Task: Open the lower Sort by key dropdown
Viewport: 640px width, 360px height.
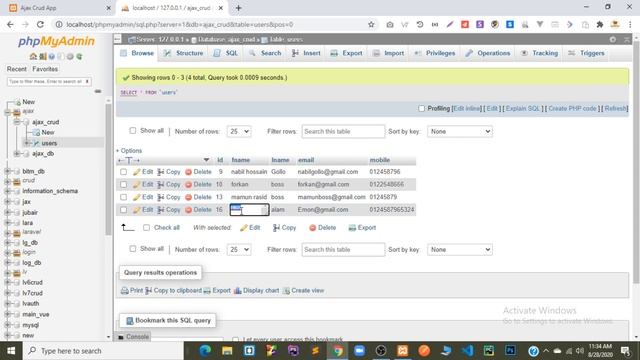Action: pyautogui.click(x=460, y=249)
